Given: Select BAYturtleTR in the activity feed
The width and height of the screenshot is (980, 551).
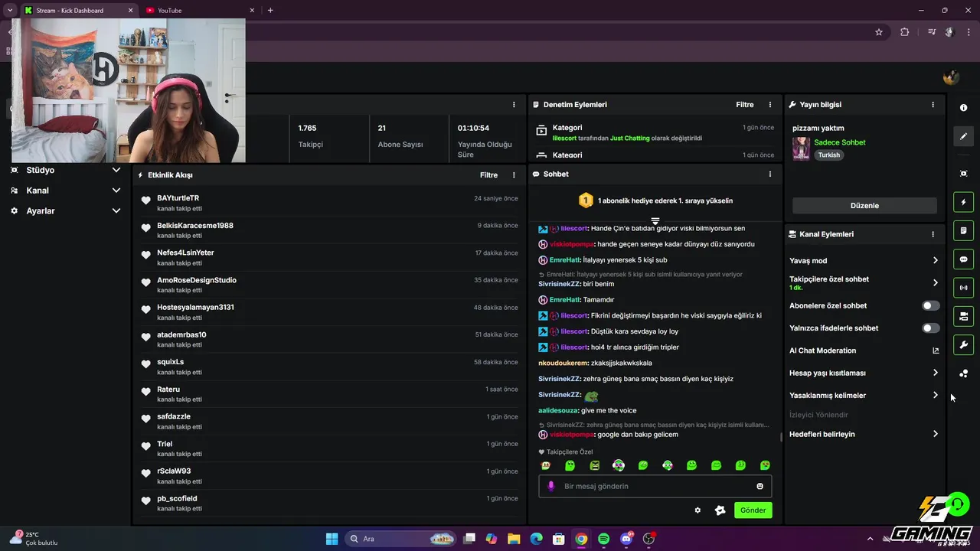Looking at the screenshot, I should 178,198.
